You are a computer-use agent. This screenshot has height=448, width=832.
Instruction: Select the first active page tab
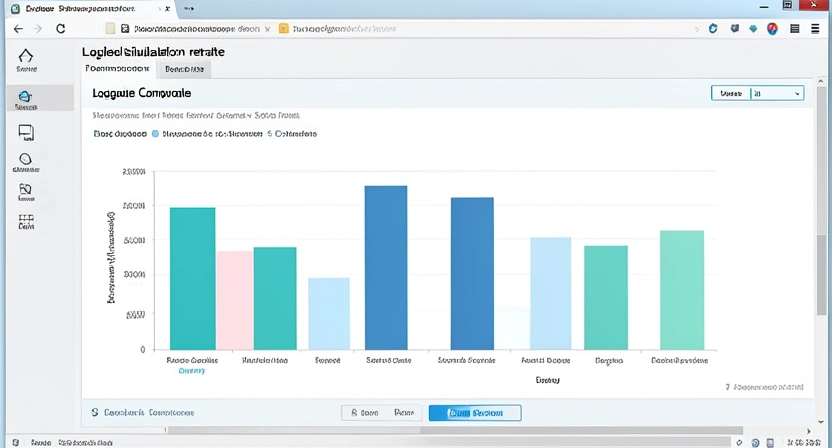(117, 69)
